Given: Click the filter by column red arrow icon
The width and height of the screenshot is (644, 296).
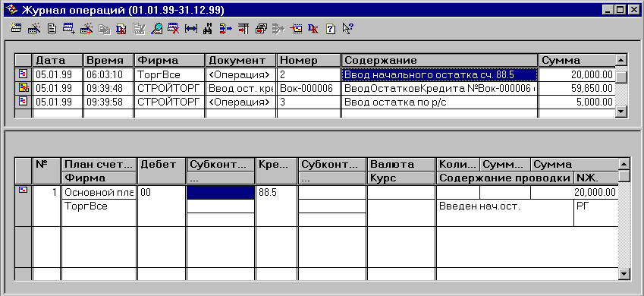Looking at the screenshot, I should (x=243, y=28).
